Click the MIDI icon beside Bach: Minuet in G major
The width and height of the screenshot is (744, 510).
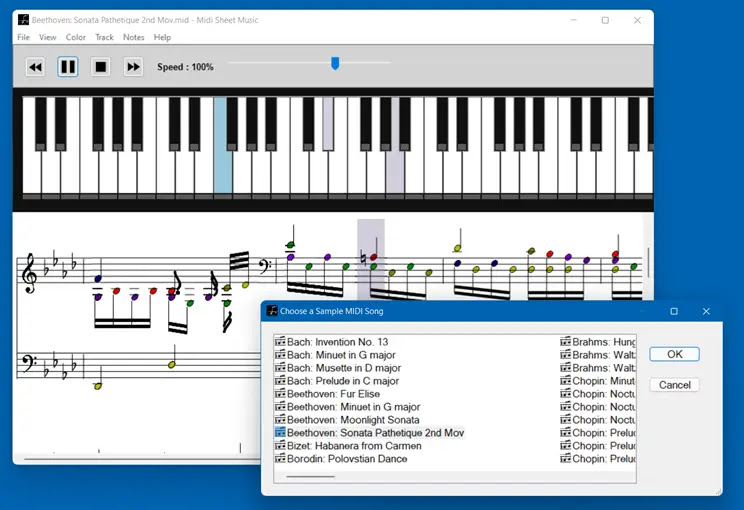point(280,354)
